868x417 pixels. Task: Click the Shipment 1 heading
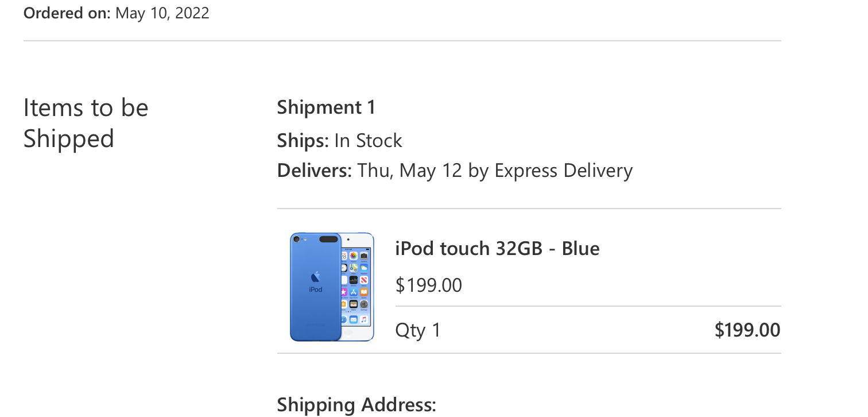click(325, 107)
